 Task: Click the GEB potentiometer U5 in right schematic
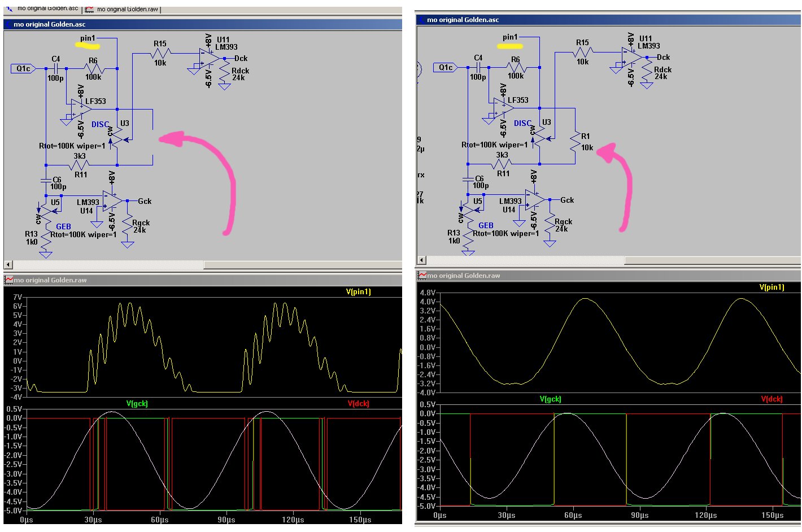click(469, 211)
